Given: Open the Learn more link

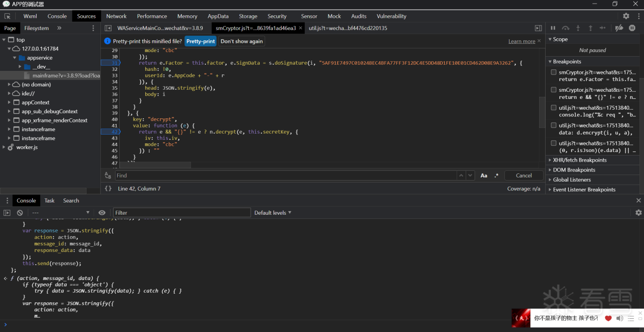Looking at the screenshot, I should click(522, 41).
